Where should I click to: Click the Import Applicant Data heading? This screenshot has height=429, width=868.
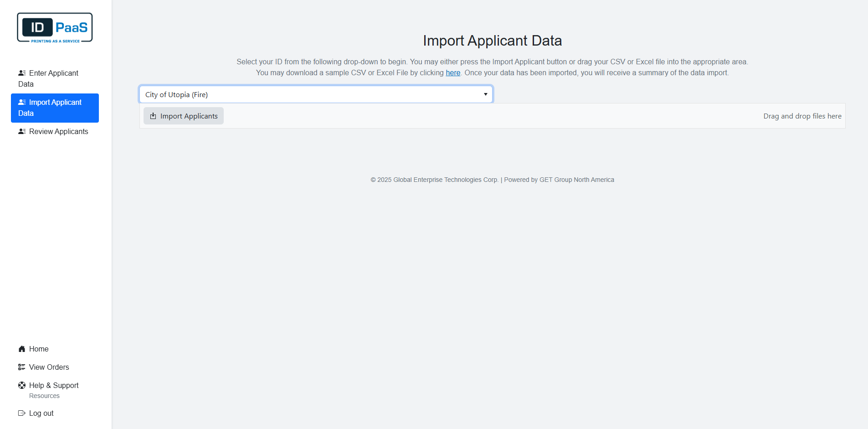pos(492,41)
